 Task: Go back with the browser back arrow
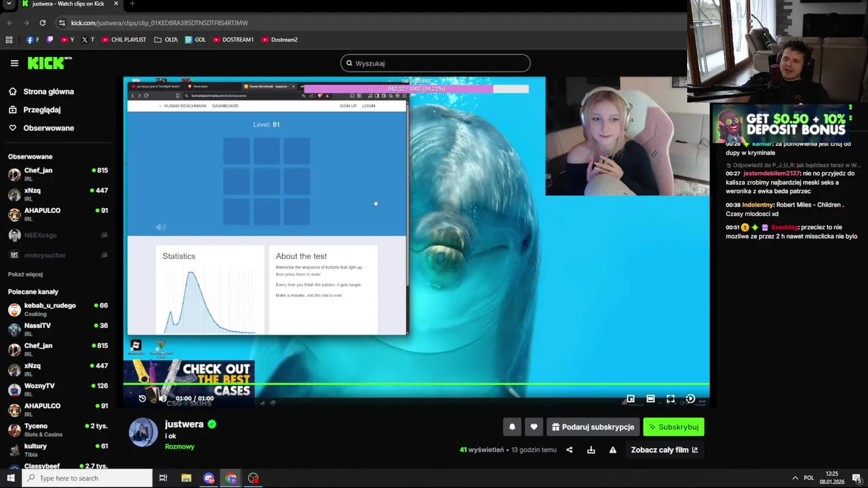click(x=9, y=23)
